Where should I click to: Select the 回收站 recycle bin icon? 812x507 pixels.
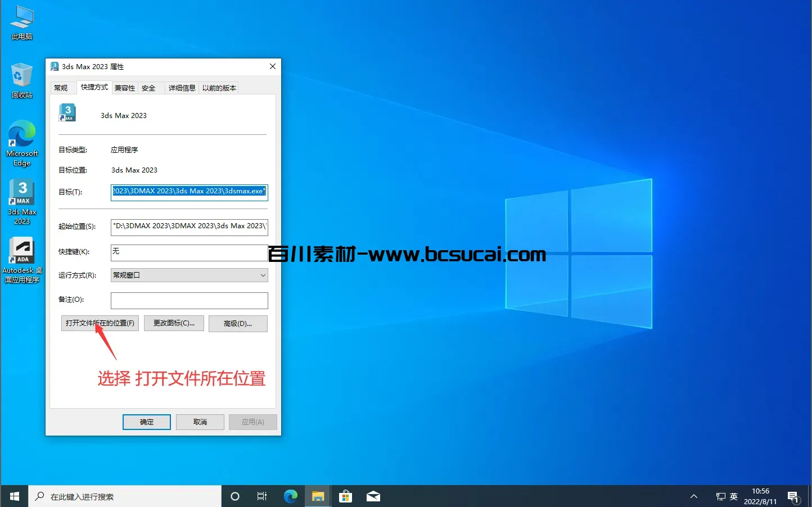[22, 80]
